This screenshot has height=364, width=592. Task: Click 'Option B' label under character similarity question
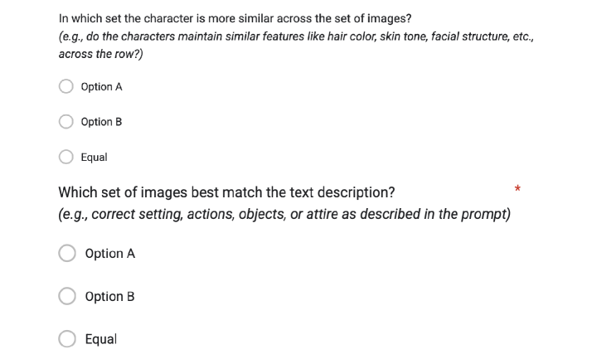tap(101, 122)
